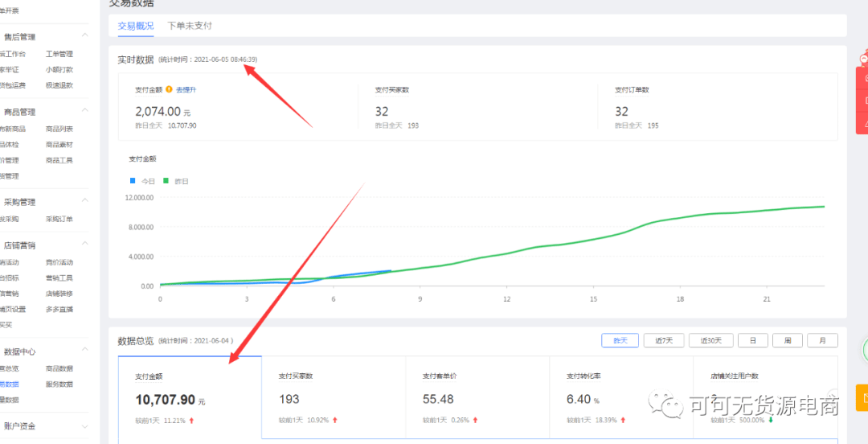
Task: Click the orange floating button at right edge
Action: pyautogui.click(x=862, y=397)
